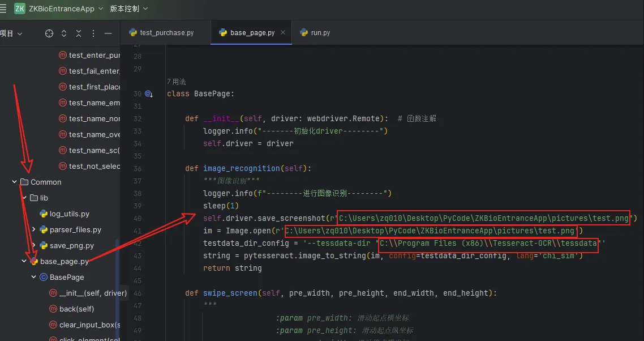Expand the parser_files.py node
644x341 pixels.
point(34,229)
